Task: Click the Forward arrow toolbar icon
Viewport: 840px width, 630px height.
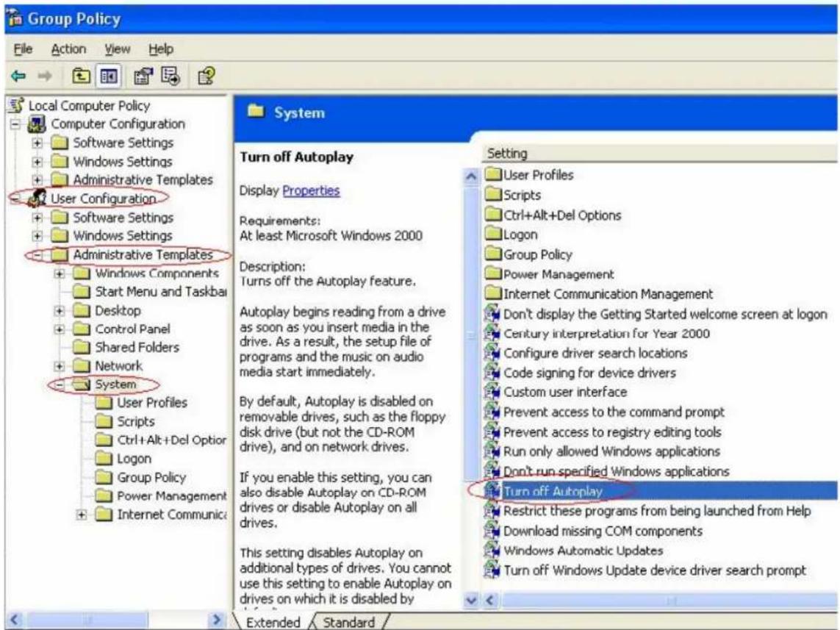Action: pos(45,76)
